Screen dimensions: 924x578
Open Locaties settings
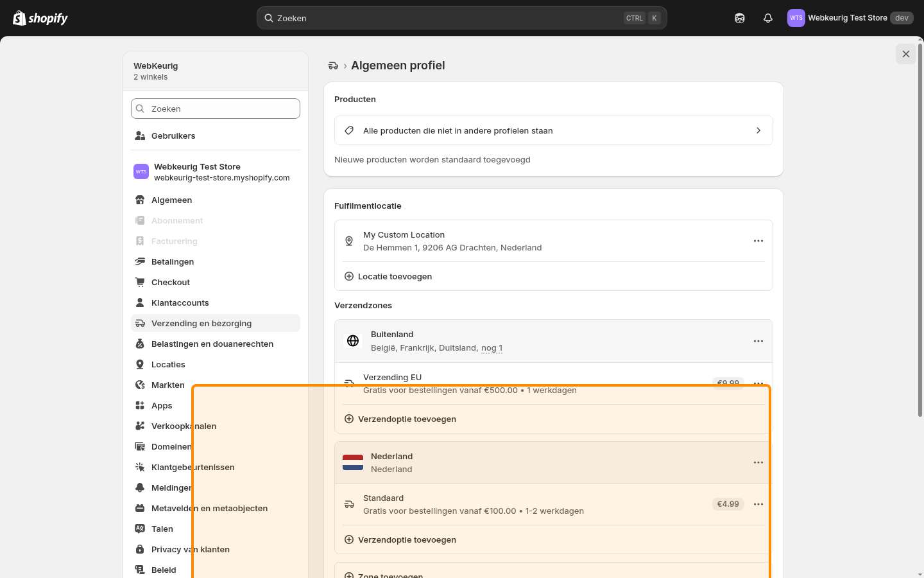pyautogui.click(x=216, y=364)
